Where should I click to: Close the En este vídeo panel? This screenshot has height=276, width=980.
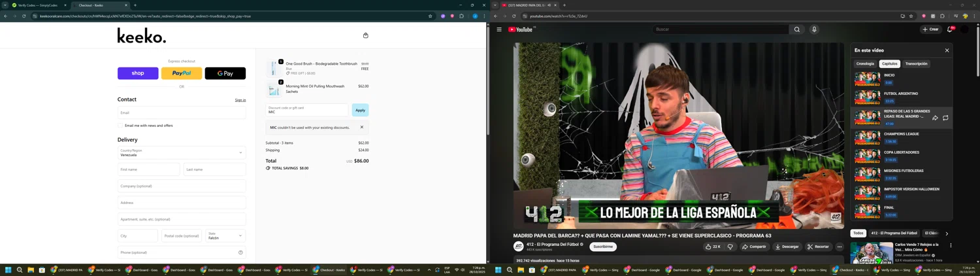pos(947,50)
